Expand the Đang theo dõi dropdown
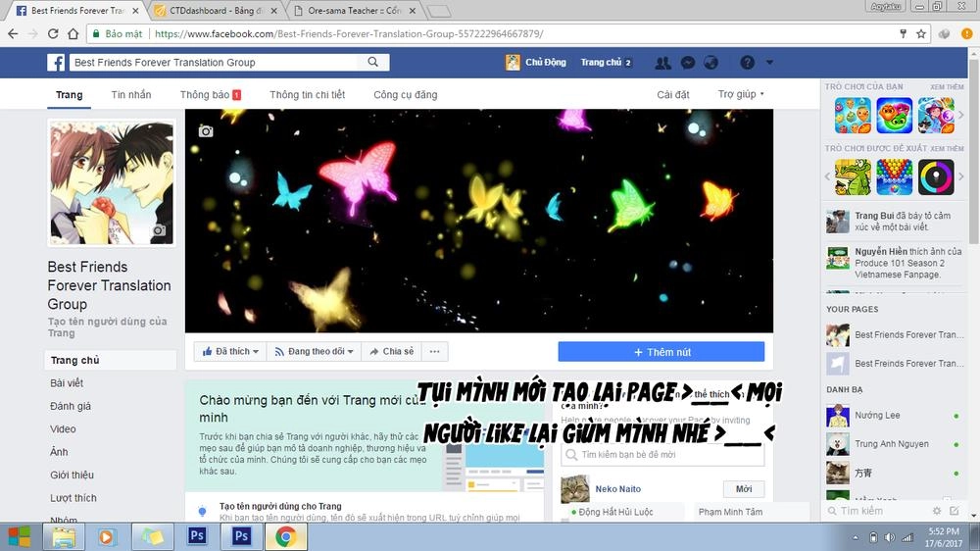This screenshot has width=980, height=551. coord(310,351)
